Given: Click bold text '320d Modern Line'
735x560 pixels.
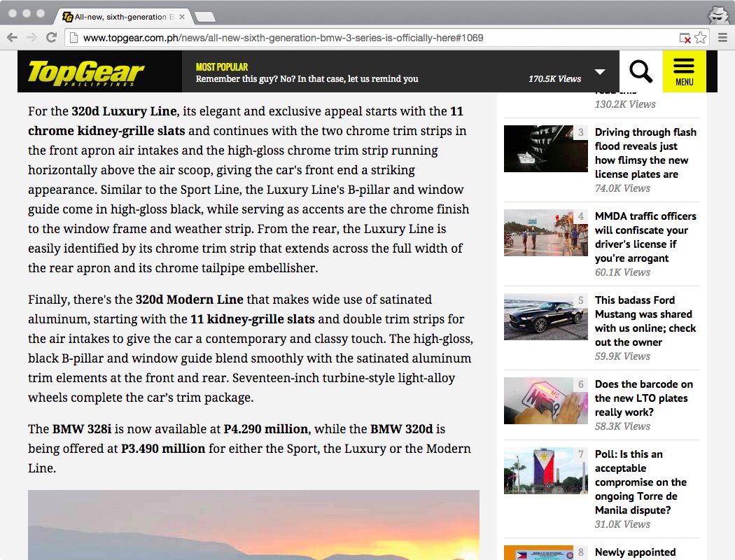Looking at the screenshot, I should (190, 300).
